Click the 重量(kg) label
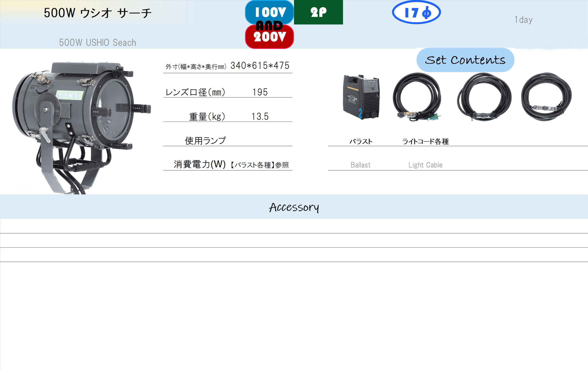 click(x=207, y=117)
